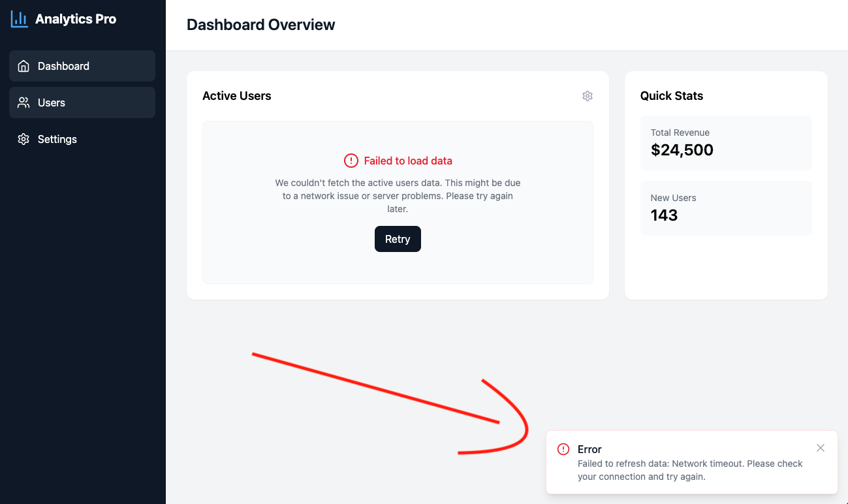
Task: Click the red alert icon in the Error toast
Action: [x=563, y=449]
